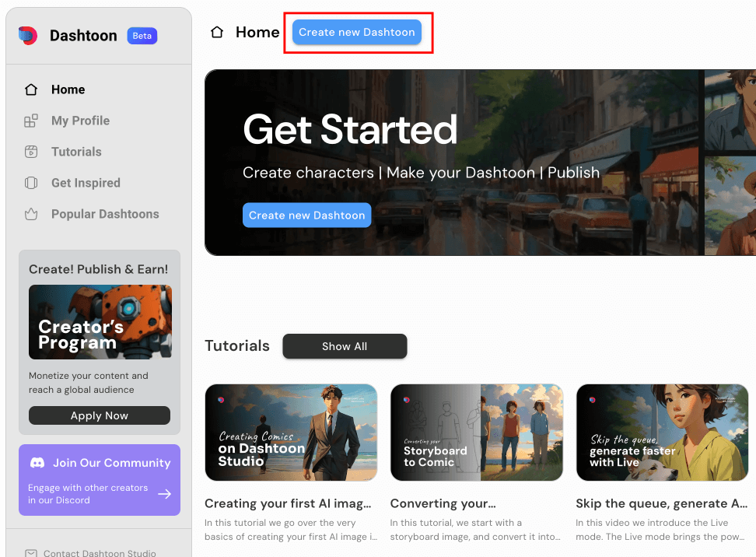Click the Discord logo icon

tap(37, 463)
